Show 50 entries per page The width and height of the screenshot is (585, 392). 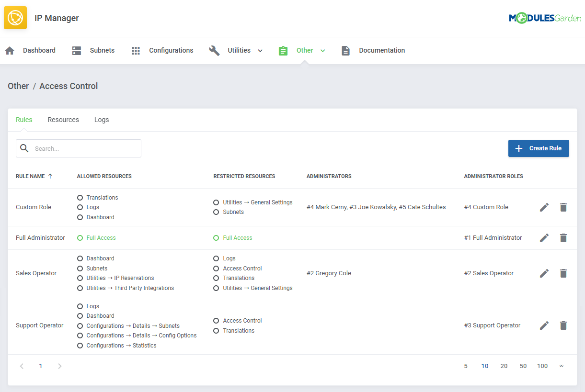(x=523, y=366)
